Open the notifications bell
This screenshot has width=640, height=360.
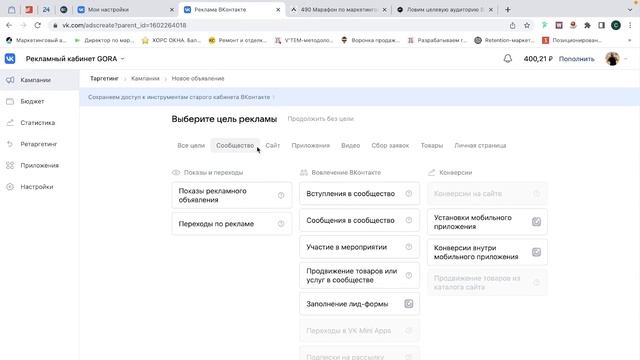pos(507,59)
